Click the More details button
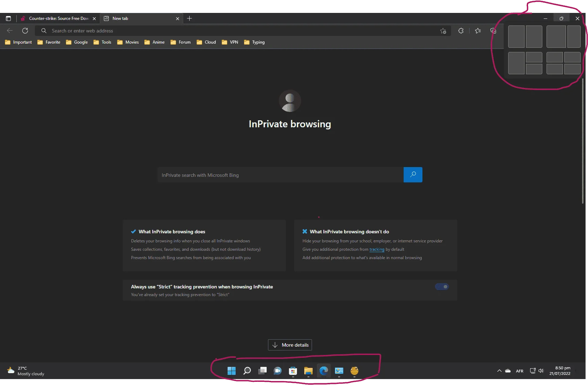 coord(290,345)
